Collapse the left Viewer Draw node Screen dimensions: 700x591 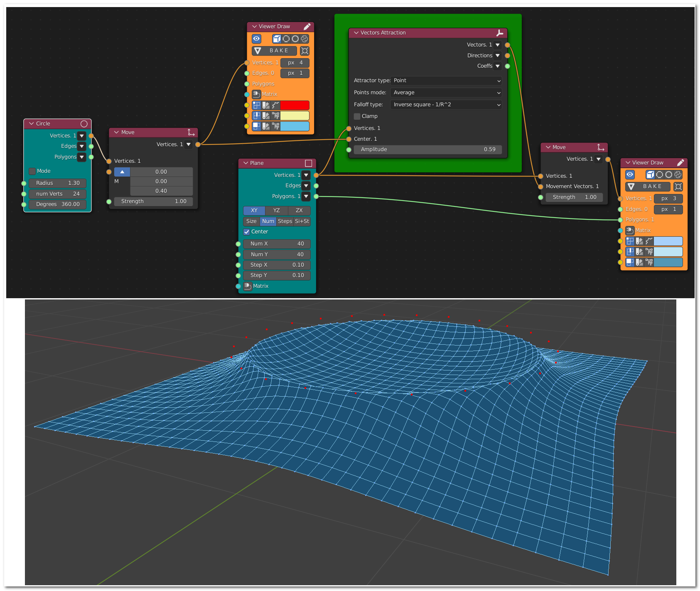[x=254, y=27]
